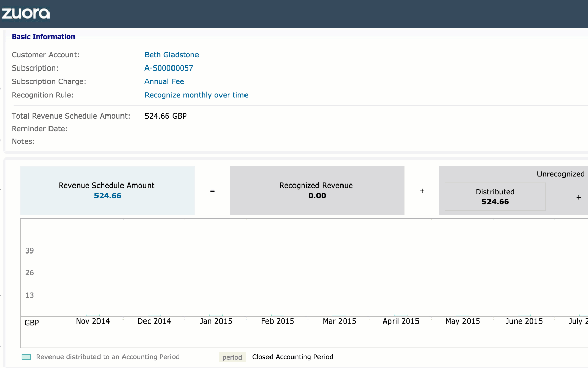
Task: Select the Revenue Schedule Amount box
Action: coord(107,190)
